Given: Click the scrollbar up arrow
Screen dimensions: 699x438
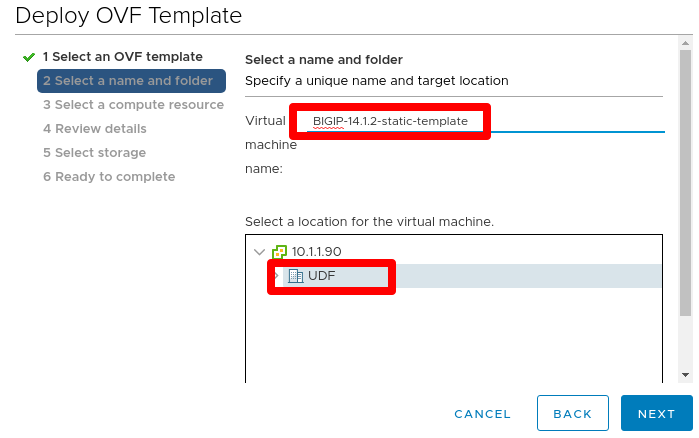Looking at the screenshot, I should 686,43.
